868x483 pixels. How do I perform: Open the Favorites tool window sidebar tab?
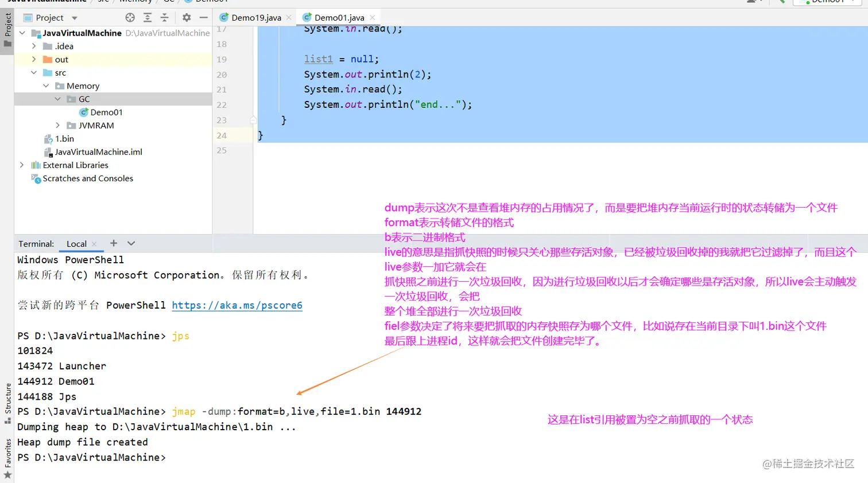pyautogui.click(x=7, y=458)
